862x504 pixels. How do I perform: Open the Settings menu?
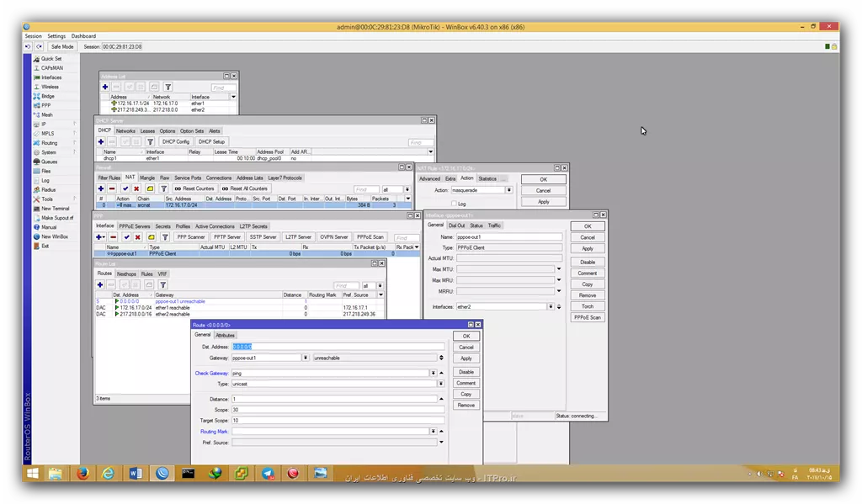pyautogui.click(x=56, y=36)
